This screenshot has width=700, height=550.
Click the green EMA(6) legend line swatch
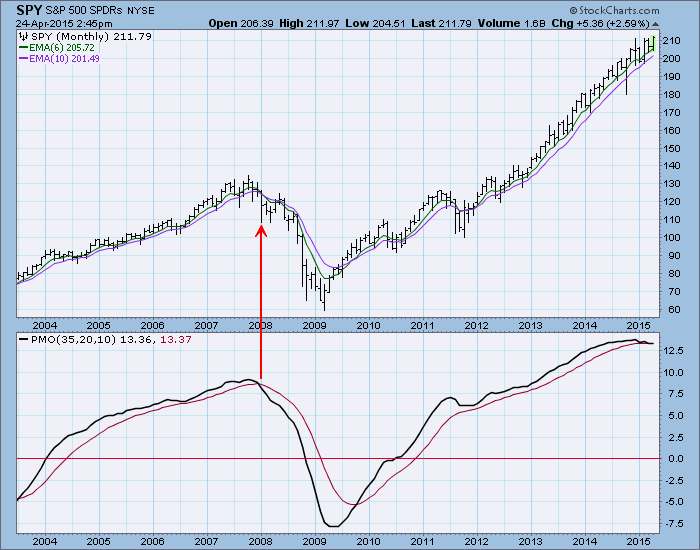[24, 47]
